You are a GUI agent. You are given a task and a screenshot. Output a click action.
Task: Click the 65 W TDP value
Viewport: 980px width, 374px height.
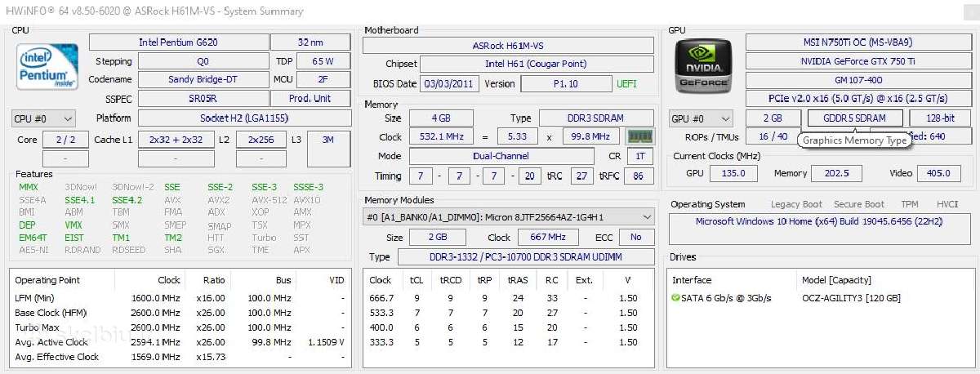(x=323, y=60)
